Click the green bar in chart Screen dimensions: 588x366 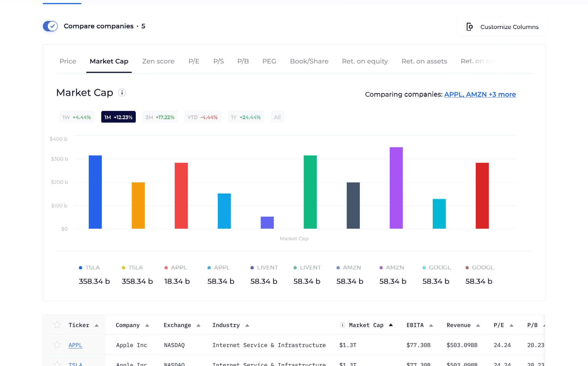(x=310, y=192)
